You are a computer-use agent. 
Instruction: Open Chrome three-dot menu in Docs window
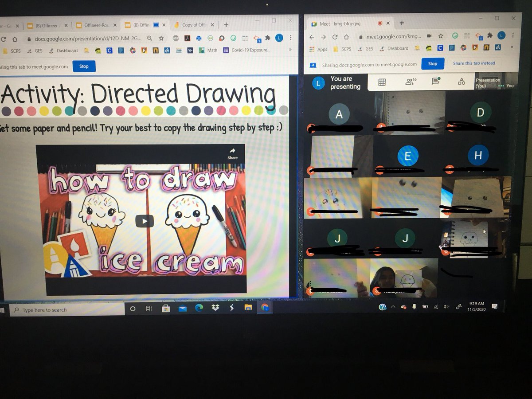[291, 38]
